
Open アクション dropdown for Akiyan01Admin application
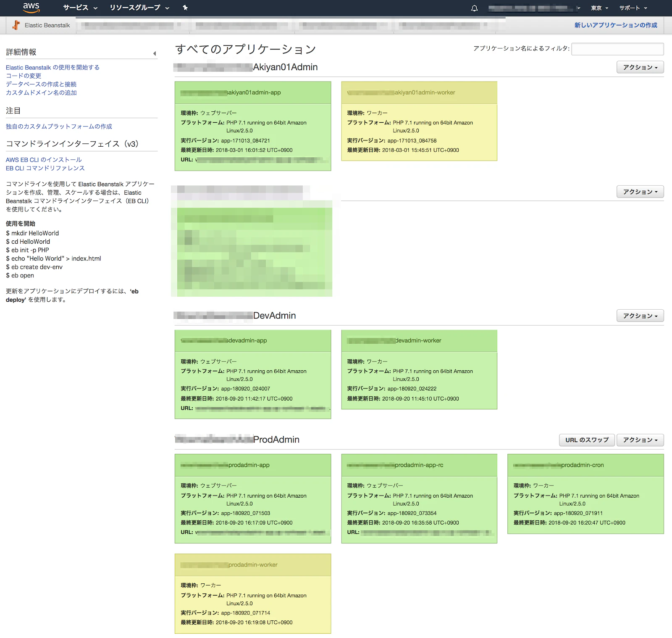[x=640, y=67]
